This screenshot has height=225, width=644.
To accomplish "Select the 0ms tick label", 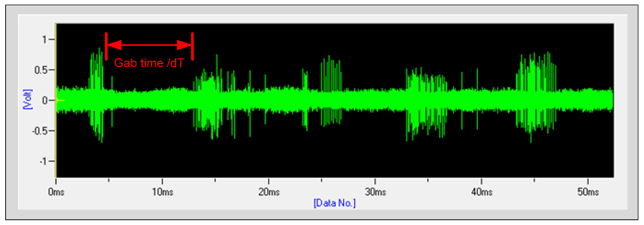I will 56,192.
